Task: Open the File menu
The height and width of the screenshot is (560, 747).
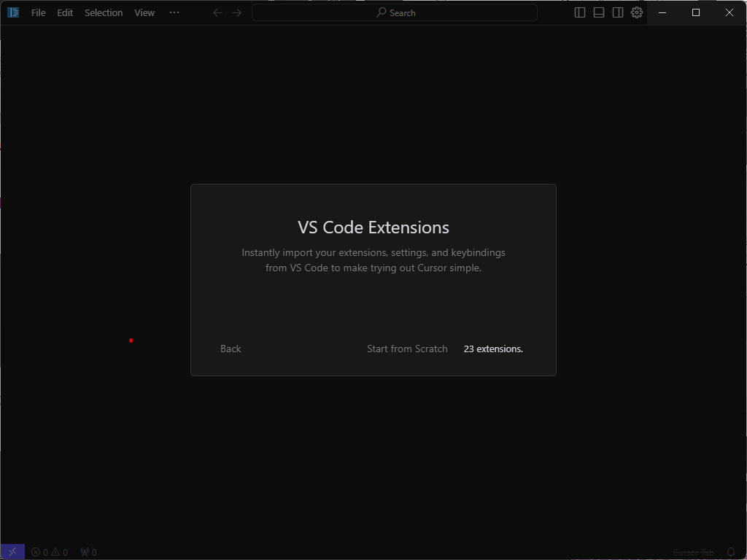Action: coord(39,13)
